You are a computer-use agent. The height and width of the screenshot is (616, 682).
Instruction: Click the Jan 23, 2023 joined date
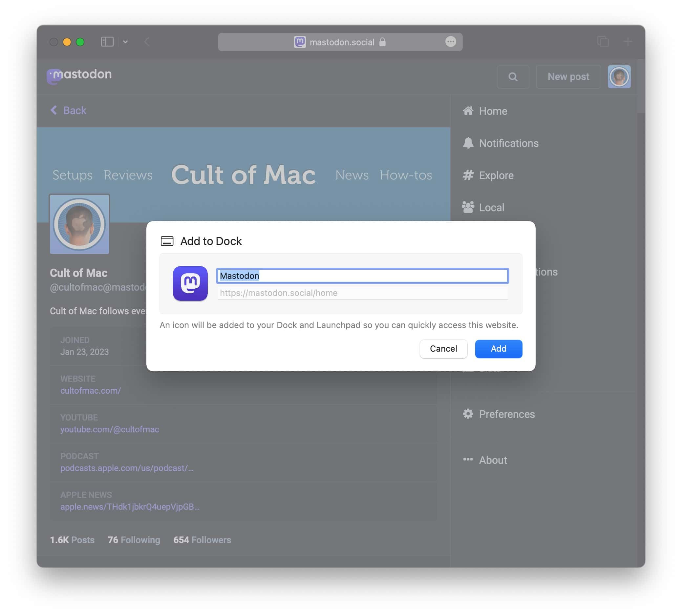[84, 352]
